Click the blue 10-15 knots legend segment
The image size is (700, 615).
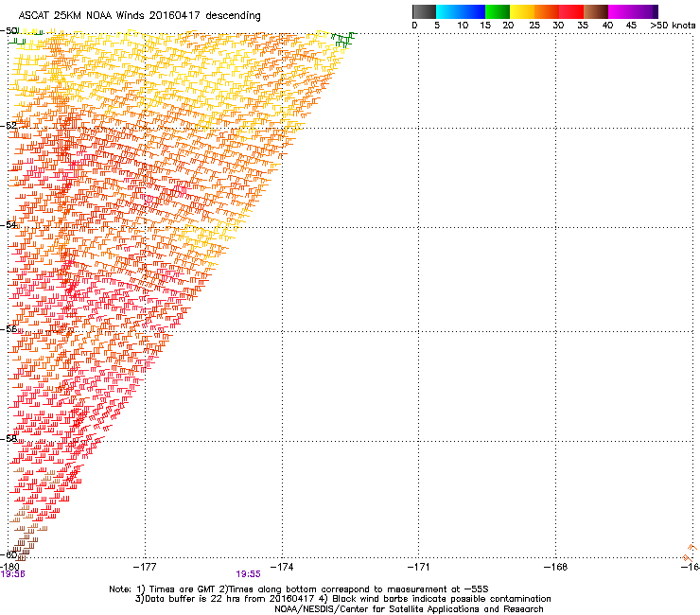pyautogui.click(x=473, y=11)
